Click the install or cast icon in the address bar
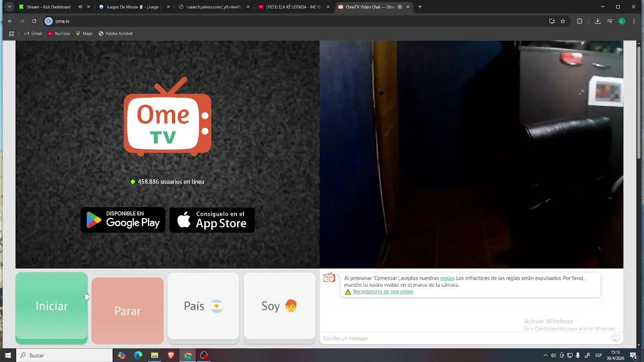The width and height of the screenshot is (644, 362). 552,21
